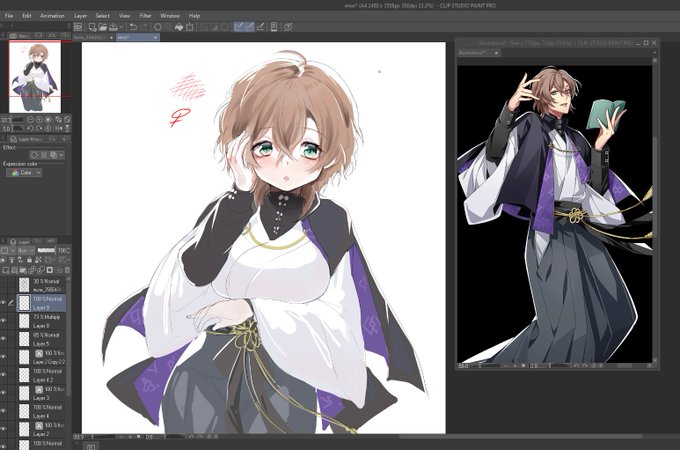The width and height of the screenshot is (680, 450).
Task: Click Zoom out in the Navigator panel
Action: [x=30, y=119]
